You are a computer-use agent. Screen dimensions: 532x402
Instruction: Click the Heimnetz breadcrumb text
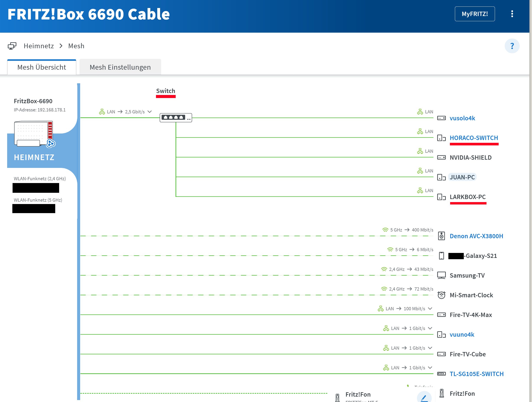click(39, 46)
